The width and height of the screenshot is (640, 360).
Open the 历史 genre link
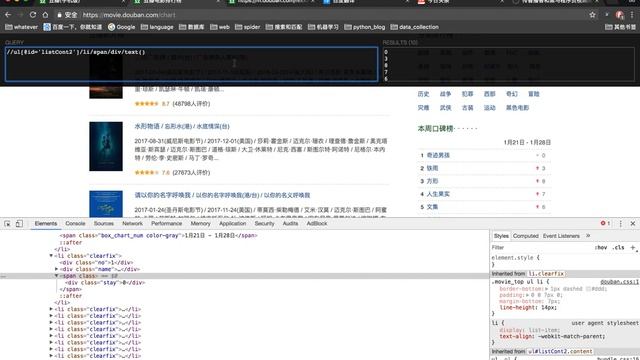click(423, 94)
